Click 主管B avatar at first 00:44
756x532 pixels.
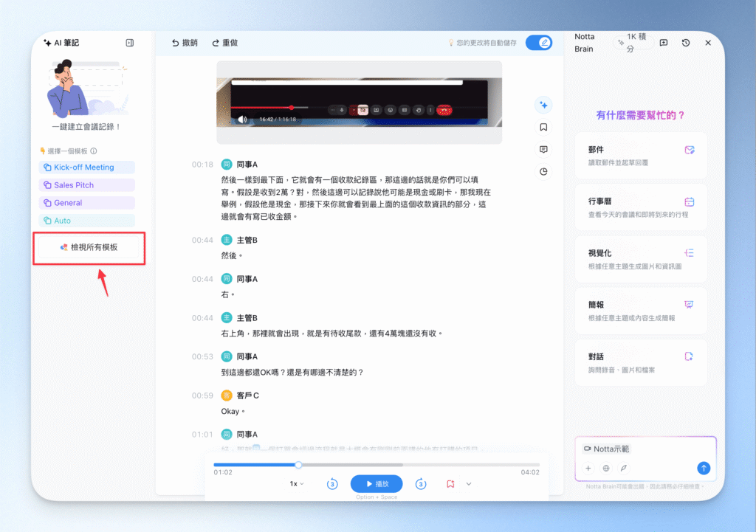point(227,240)
